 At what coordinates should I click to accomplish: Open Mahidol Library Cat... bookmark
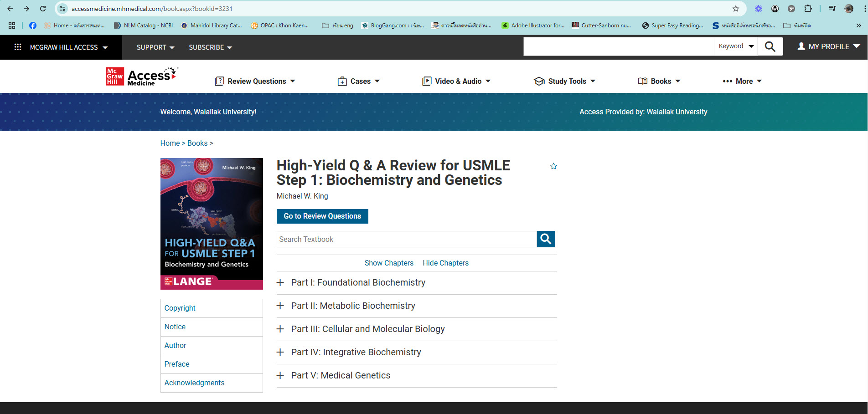pyautogui.click(x=212, y=26)
